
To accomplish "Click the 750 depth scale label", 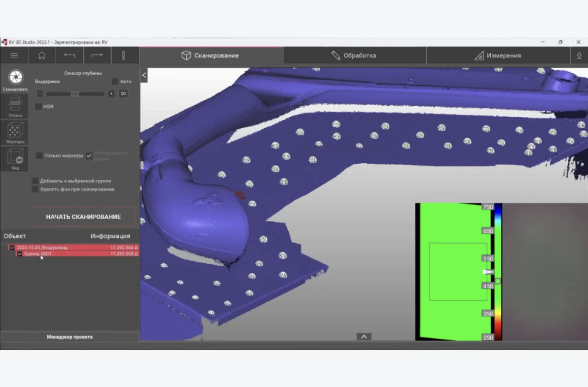I will [x=488, y=207].
